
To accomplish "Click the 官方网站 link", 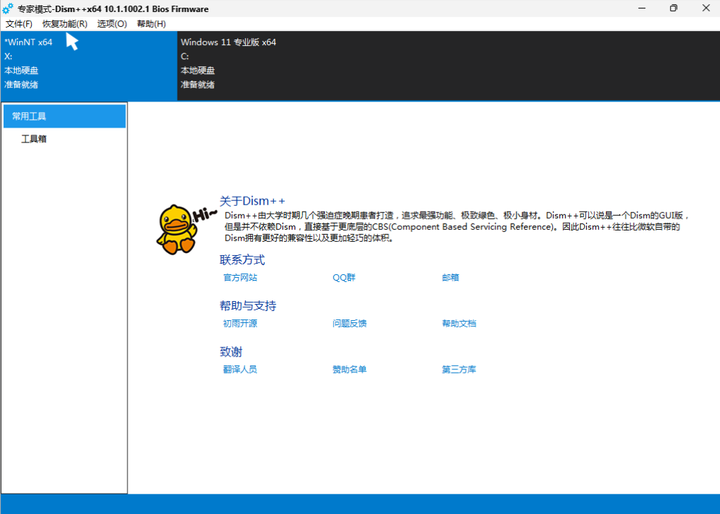I will [x=240, y=277].
